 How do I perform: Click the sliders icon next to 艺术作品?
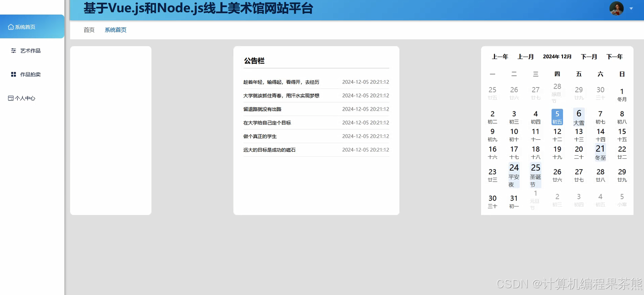(x=14, y=50)
